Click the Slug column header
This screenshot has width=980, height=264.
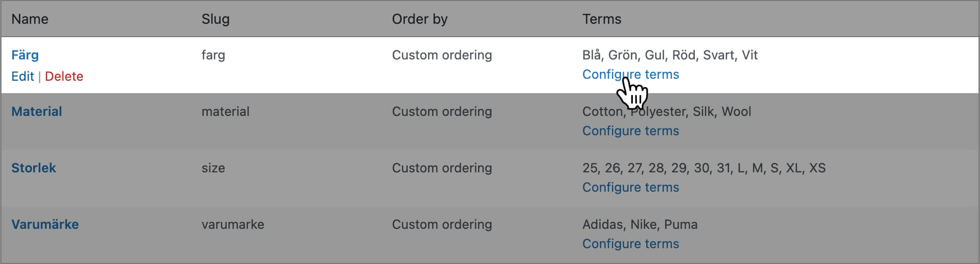215,19
